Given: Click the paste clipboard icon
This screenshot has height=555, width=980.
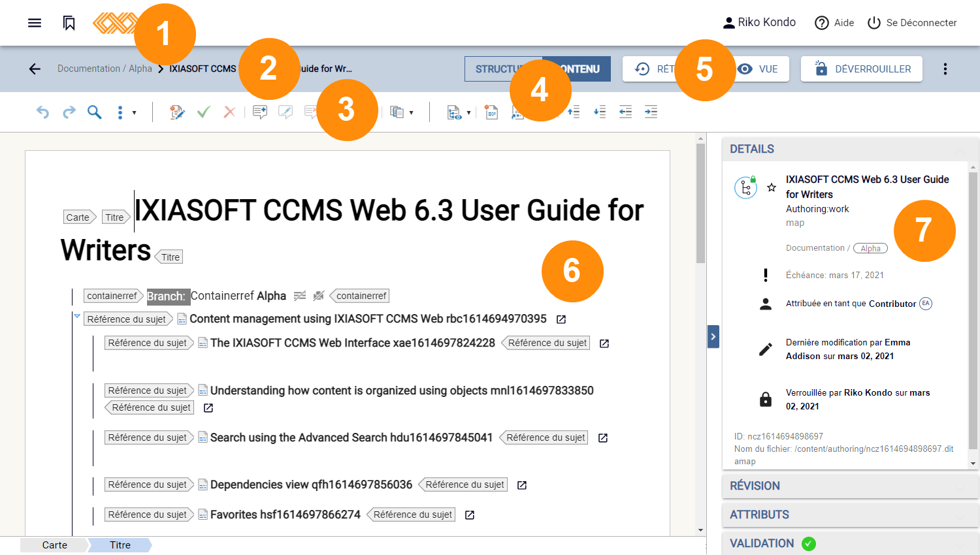Looking at the screenshot, I should pos(397,112).
